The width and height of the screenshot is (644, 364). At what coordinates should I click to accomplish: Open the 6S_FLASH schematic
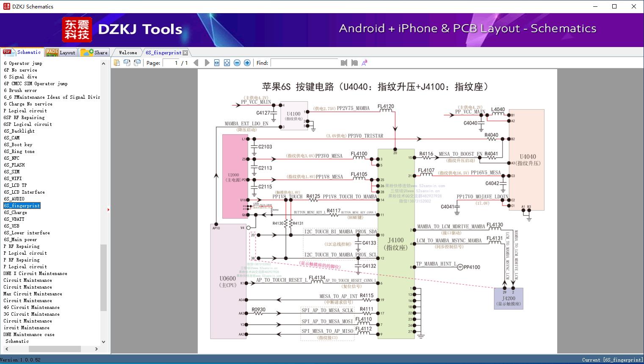[14, 165]
